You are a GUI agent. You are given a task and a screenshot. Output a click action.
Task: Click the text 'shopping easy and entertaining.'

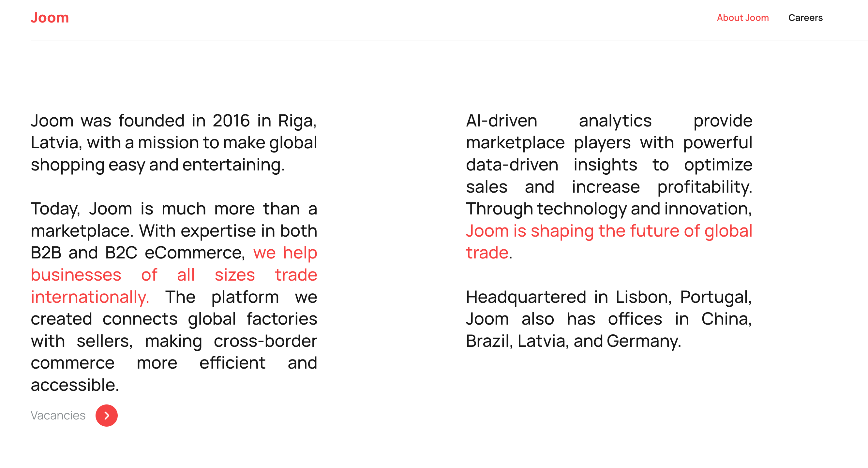tap(158, 165)
